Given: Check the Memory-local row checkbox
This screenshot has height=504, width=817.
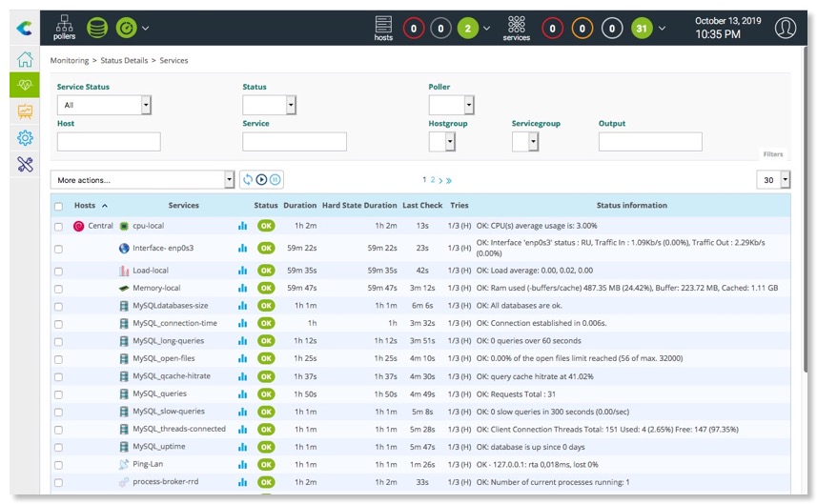Looking at the screenshot, I should pos(58,289).
